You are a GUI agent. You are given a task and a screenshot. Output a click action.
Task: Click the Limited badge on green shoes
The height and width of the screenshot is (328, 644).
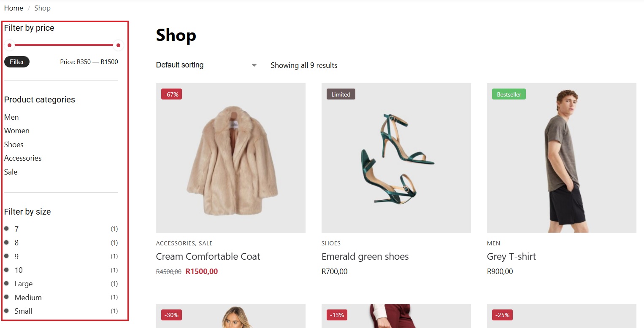[341, 94]
